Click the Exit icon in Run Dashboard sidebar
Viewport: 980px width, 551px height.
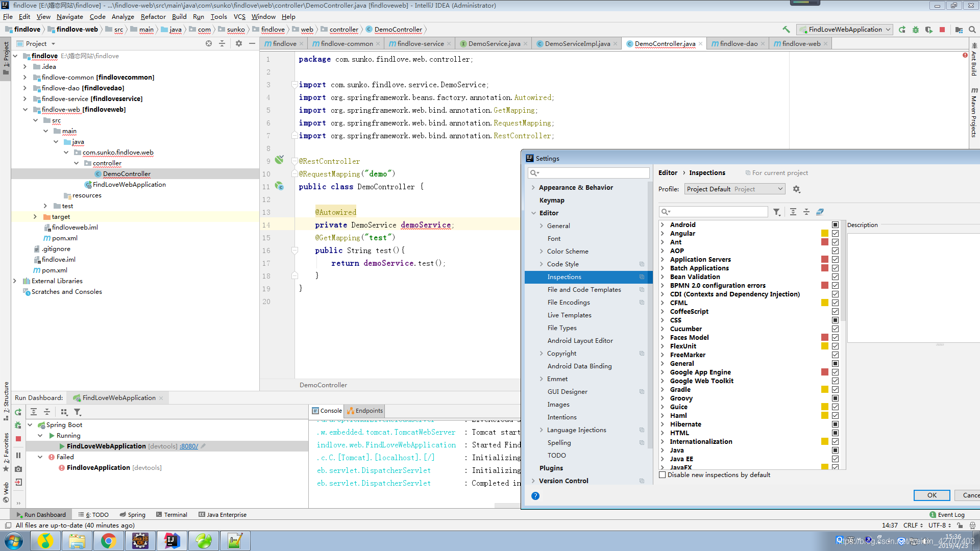point(18,482)
